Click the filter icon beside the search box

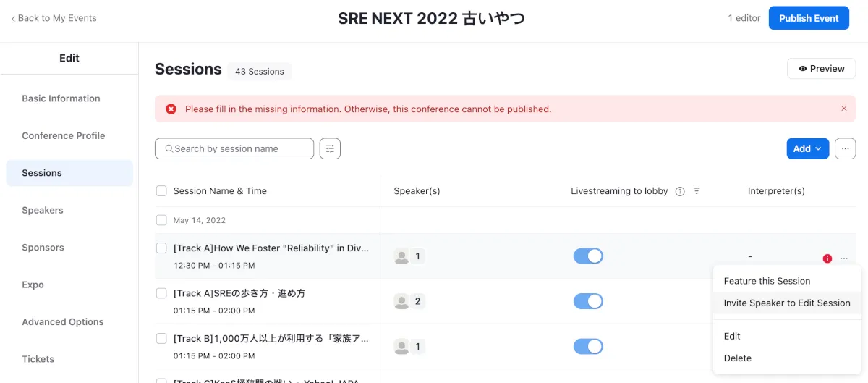click(x=330, y=148)
